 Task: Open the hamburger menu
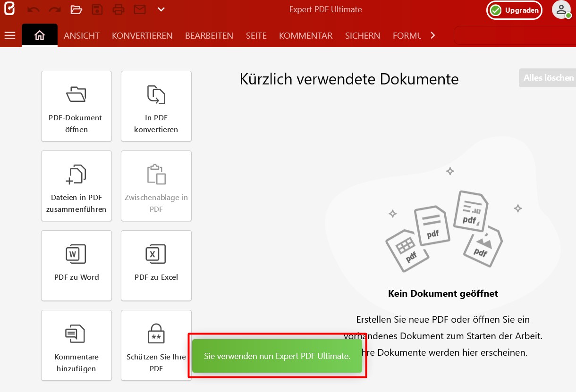(x=9, y=35)
